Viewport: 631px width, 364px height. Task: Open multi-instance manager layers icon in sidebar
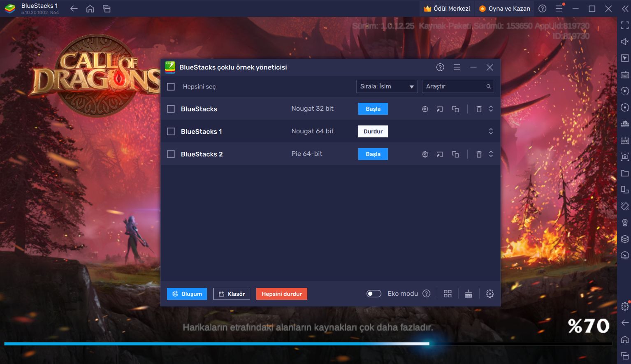click(x=625, y=239)
